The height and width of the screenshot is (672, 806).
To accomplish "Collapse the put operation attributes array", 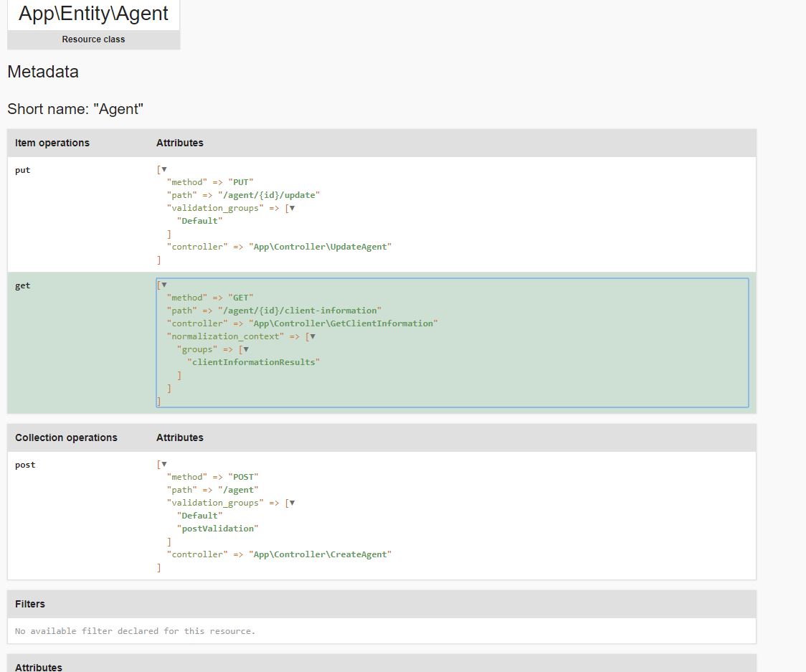I will tap(163, 169).
